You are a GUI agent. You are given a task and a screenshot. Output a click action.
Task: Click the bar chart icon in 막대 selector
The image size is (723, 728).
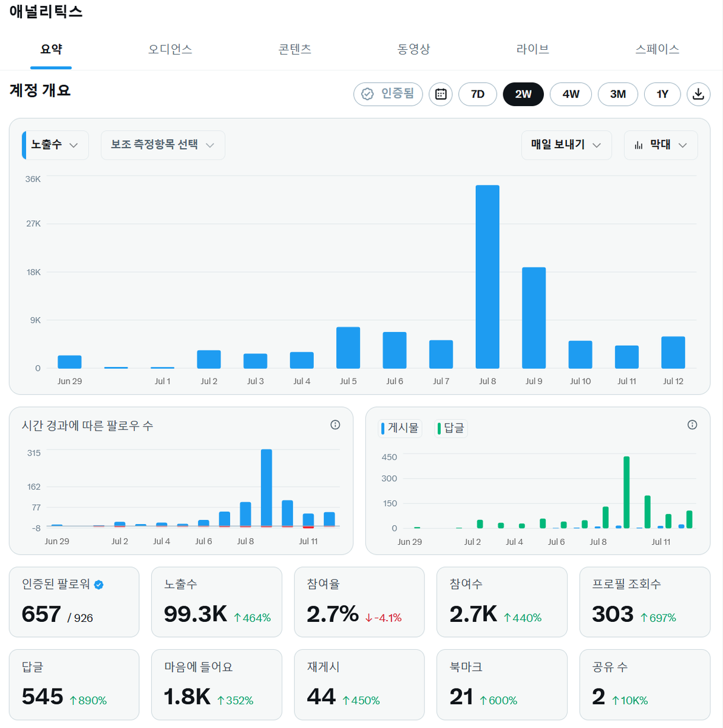click(x=639, y=145)
